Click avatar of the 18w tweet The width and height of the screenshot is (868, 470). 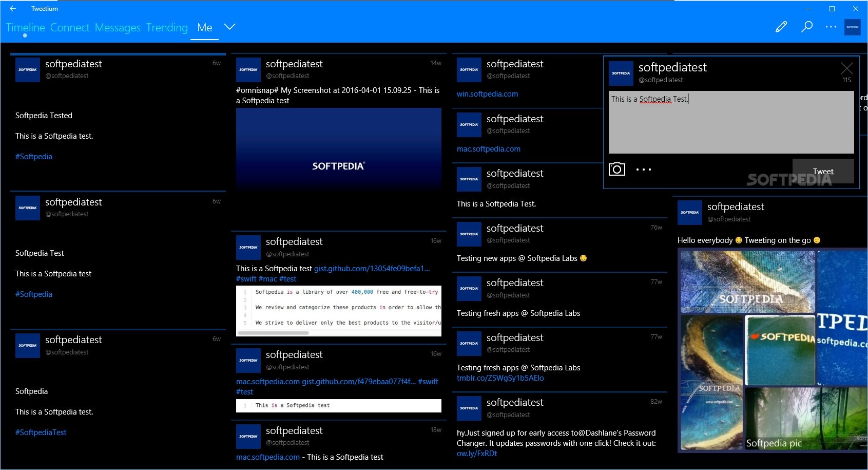248,437
